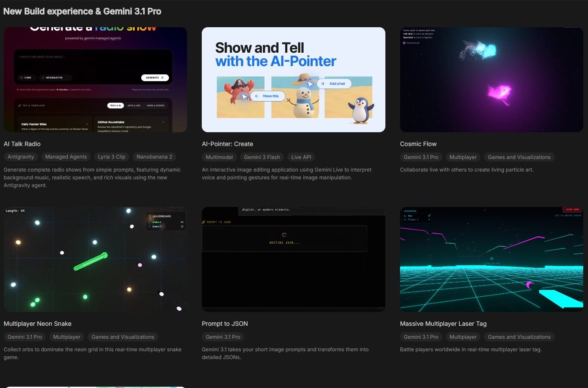The image size is (588, 388).
Task: Click the 3 MIN chip in Talk Radio preview
Action: 26,78
